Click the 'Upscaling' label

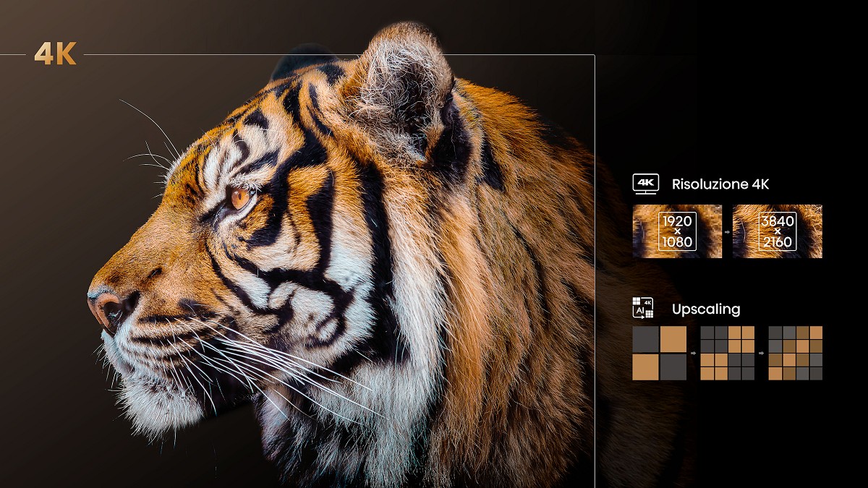point(706,309)
